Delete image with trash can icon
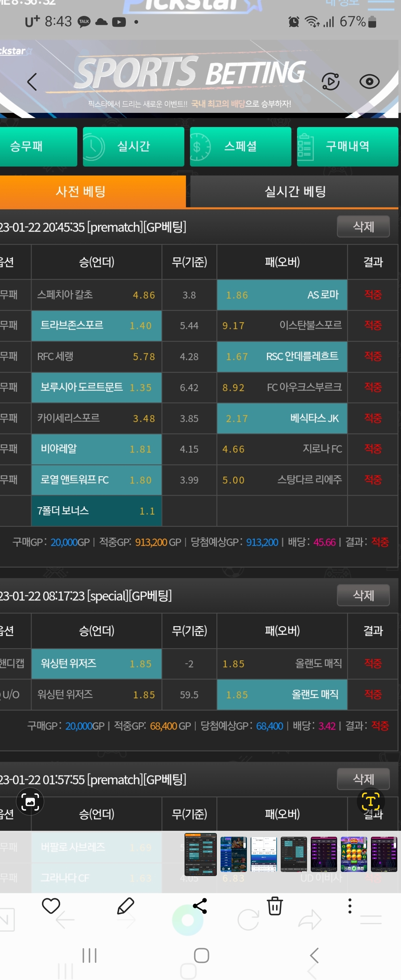This screenshot has height=980, width=401. pos(275,906)
